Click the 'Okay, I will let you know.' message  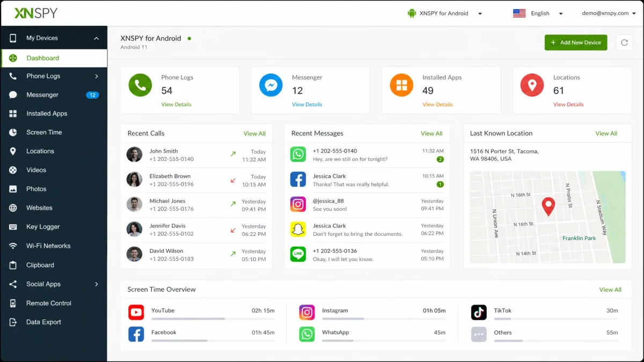click(x=343, y=259)
